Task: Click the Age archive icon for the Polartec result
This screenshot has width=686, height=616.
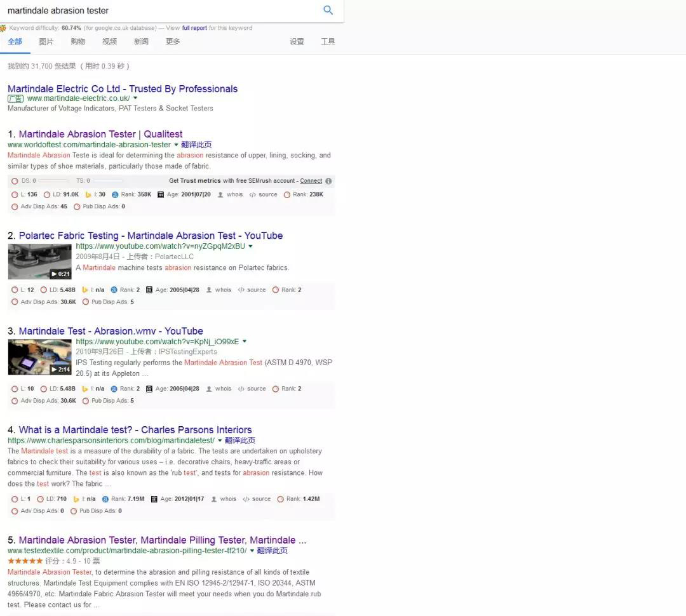Action: click(x=149, y=290)
